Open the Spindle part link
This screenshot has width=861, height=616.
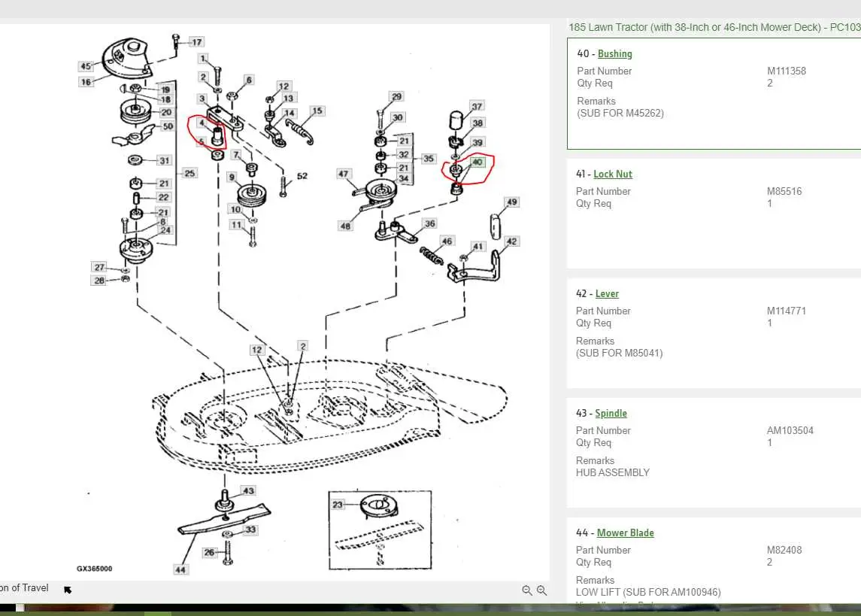tap(611, 414)
